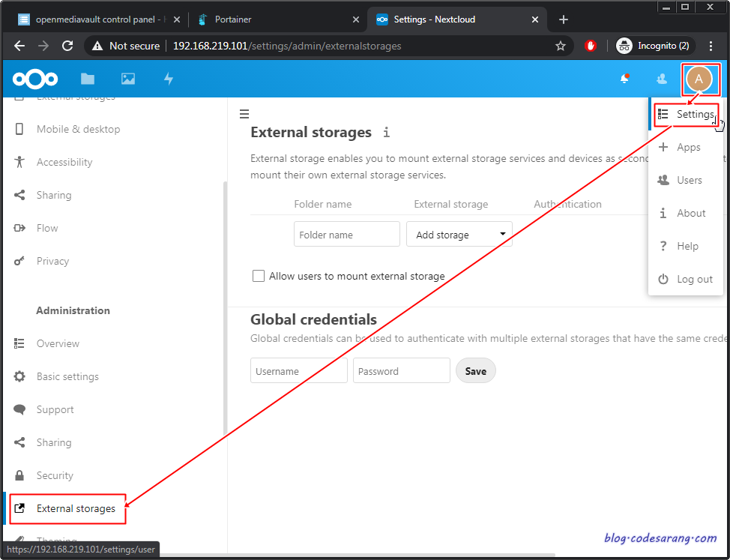The width and height of the screenshot is (730, 560).
Task: Select About in user menu
Action: coord(686,213)
